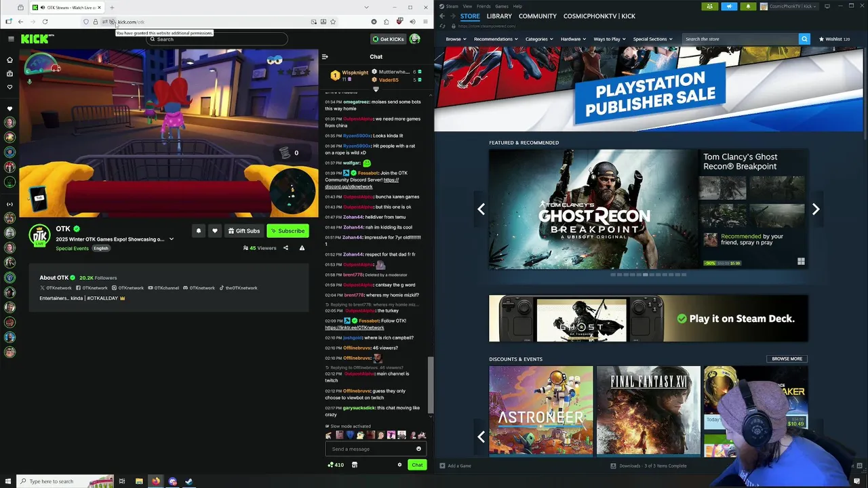Show previous featured Steam game
This screenshot has width=868, height=488.
point(481,209)
